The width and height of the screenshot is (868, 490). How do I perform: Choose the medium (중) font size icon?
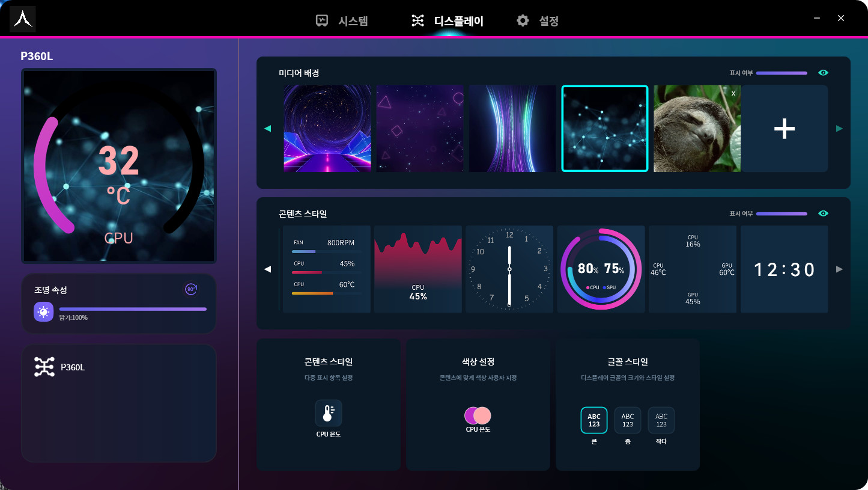(627, 420)
